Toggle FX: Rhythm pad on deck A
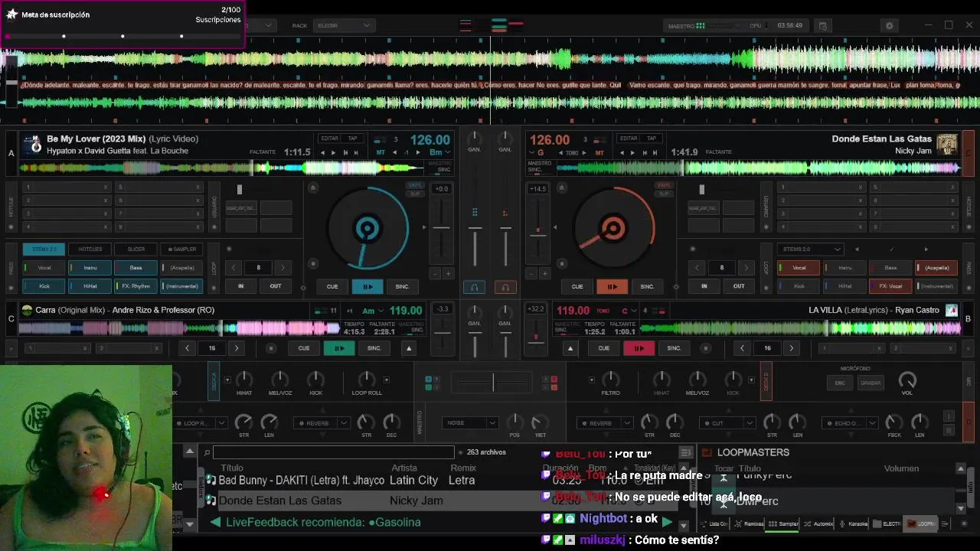The image size is (980, 551). 136,286
